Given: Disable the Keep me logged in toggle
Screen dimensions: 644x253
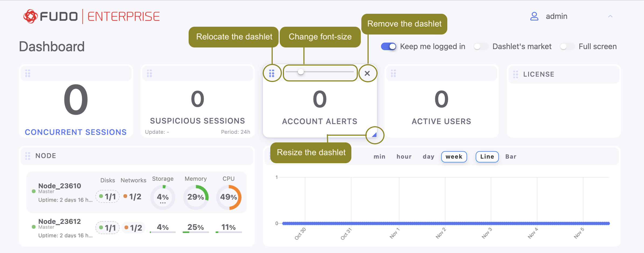Looking at the screenshot, I should pos(389,47).
